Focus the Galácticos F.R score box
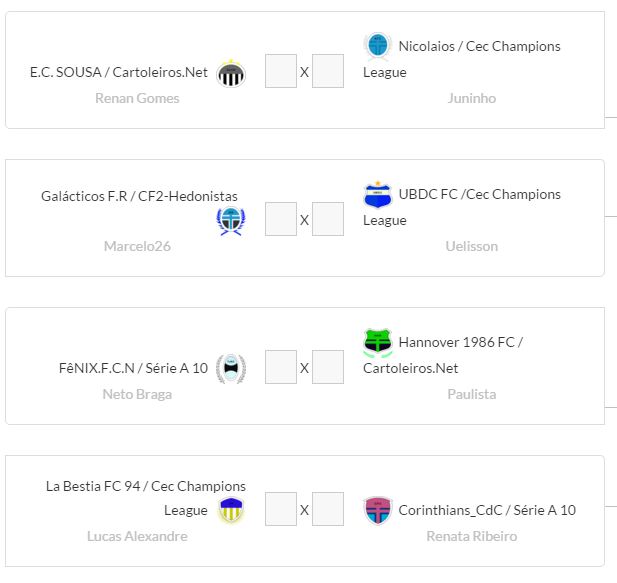Screen dimensions: 617x583 coord(281,219)
